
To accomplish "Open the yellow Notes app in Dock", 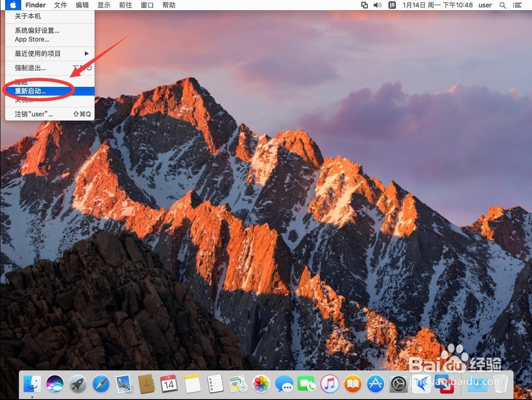I will [x=192, y=384].
